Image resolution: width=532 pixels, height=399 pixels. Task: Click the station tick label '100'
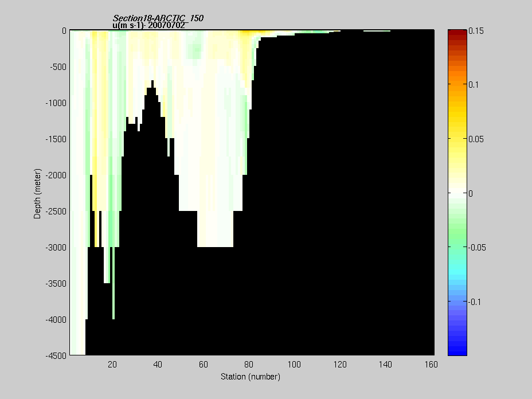point(294,365)
